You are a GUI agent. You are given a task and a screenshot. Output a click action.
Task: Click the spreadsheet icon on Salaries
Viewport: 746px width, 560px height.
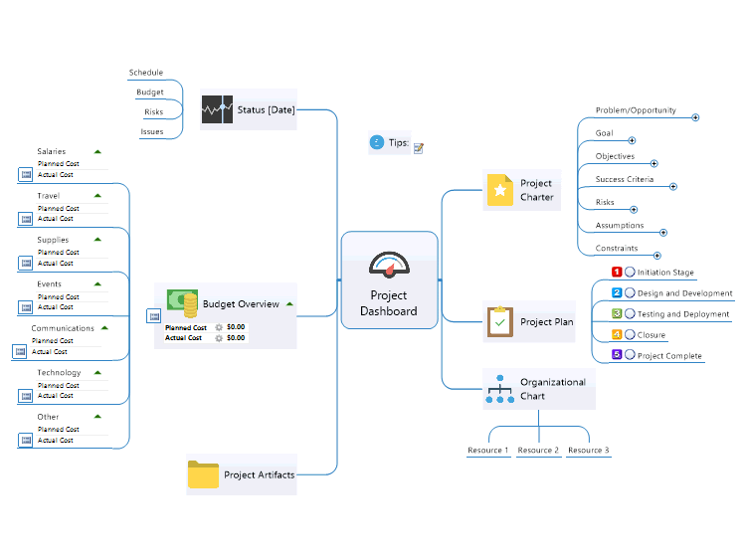point(26,175)
